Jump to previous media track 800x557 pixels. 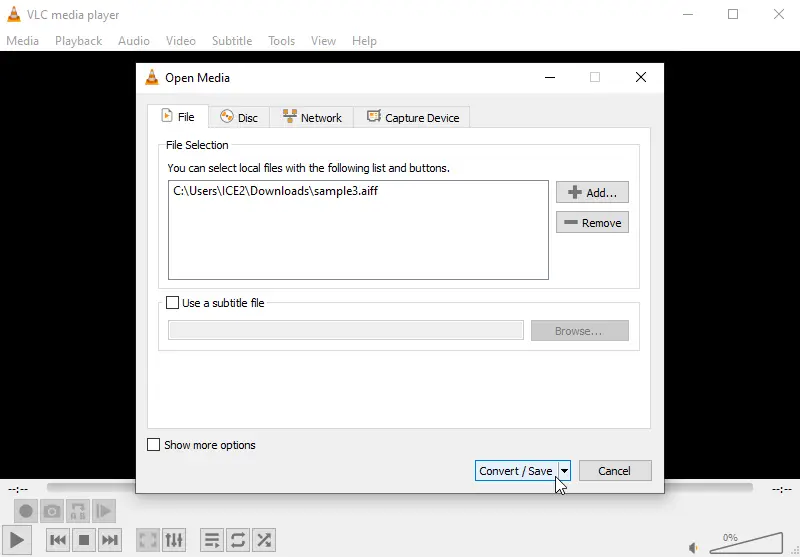[x=58, y=540]
